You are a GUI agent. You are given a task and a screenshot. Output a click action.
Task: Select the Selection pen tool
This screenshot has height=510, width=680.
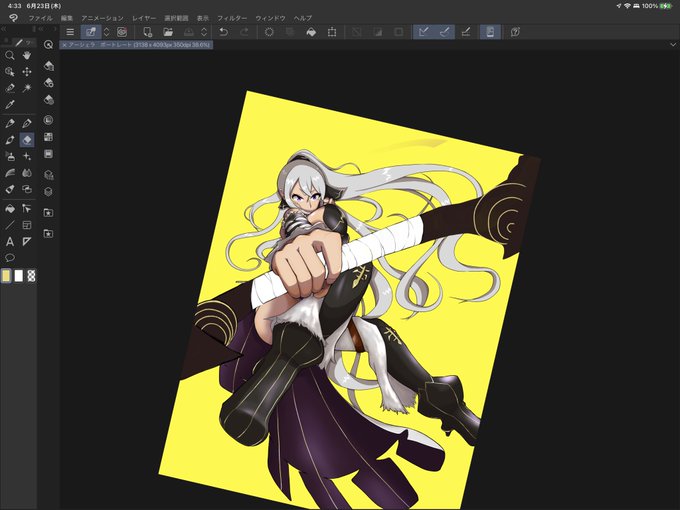tap(10, 88)
